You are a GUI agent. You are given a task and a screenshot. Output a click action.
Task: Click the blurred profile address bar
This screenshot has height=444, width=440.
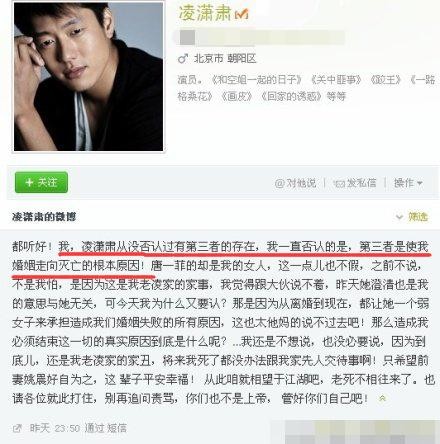click(259, 37)
